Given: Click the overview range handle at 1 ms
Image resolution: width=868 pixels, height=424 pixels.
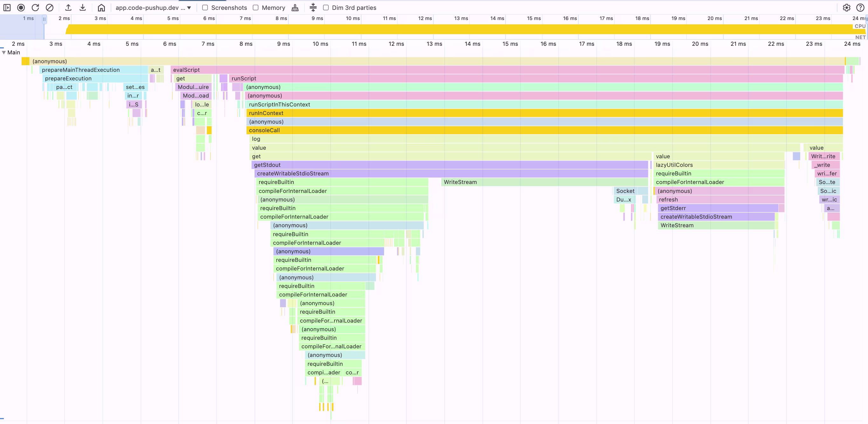Looking at the screenshot, I should coord(44,19).
